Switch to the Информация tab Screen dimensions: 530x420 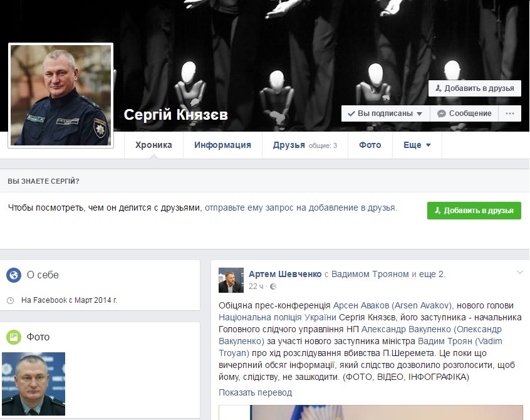pos(222,145)
